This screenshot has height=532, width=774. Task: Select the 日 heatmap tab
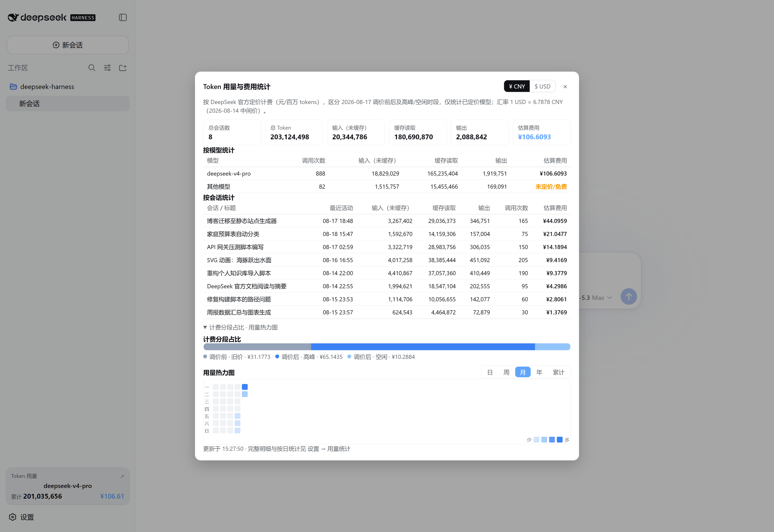[x=490, y=372]
